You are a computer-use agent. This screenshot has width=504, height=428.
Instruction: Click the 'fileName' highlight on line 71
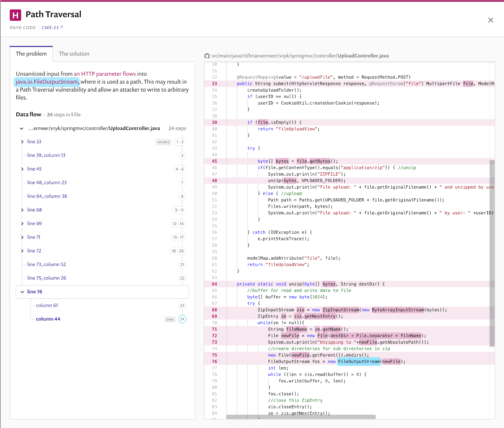pyautogui.click(x=296, y=329)
